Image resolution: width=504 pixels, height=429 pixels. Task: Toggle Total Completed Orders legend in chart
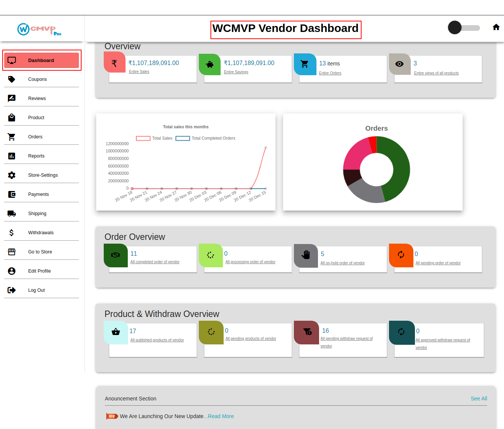tap(205, 138)
